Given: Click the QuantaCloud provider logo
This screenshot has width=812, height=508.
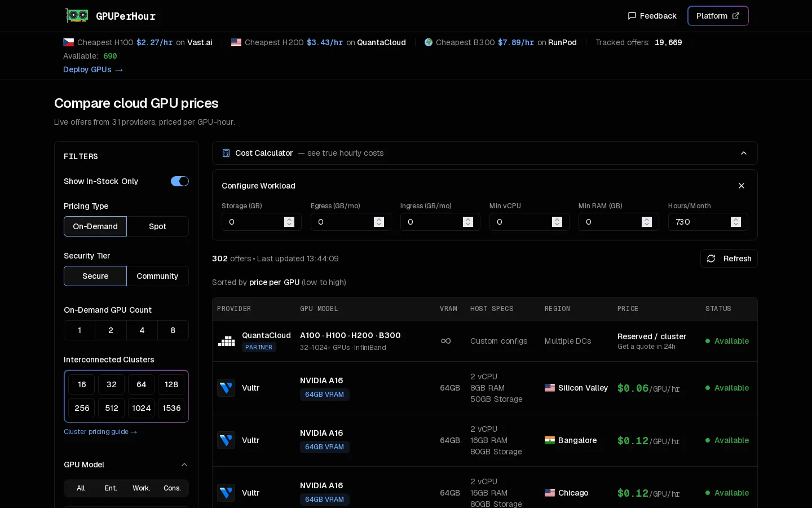Looking at the screenshot, I should click(227, 341).
